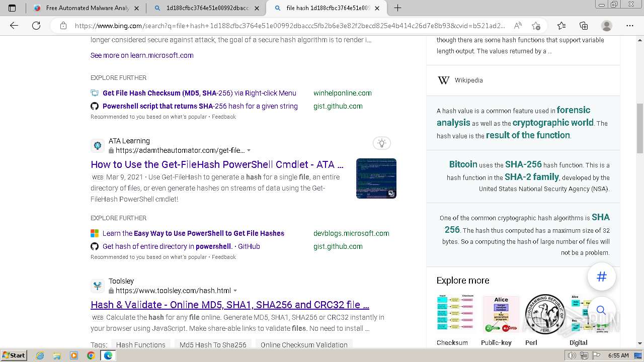Go back to the previous page
This screenshot has height=362, width=644.
pyautogui.click(x=14, y=26)
